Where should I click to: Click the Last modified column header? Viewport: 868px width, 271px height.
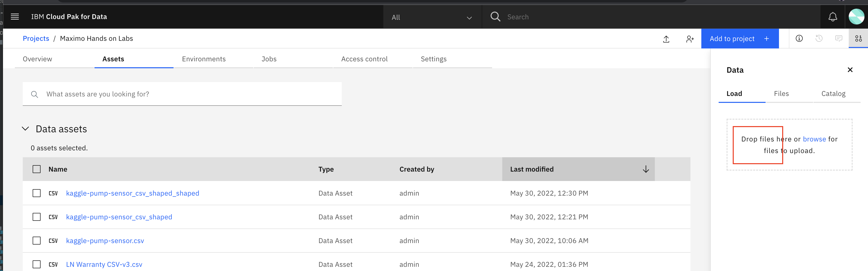pyautogui.click(x=578, y=169)
